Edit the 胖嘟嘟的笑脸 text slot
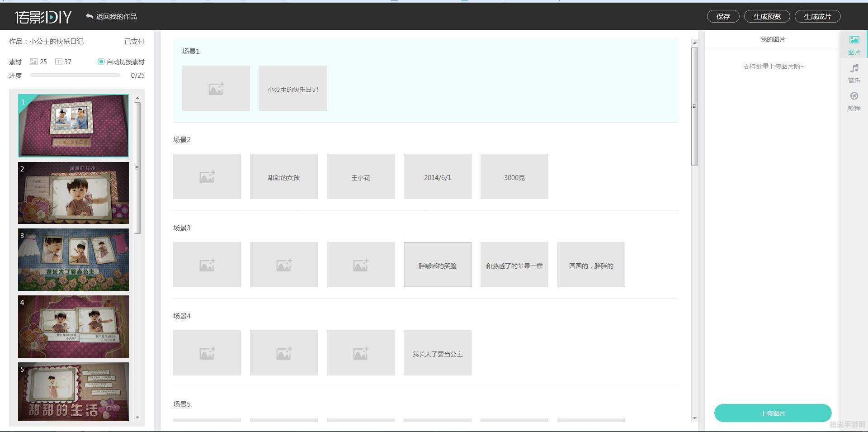Viewport: 868px width, 432px height. (x=438, y=265)
